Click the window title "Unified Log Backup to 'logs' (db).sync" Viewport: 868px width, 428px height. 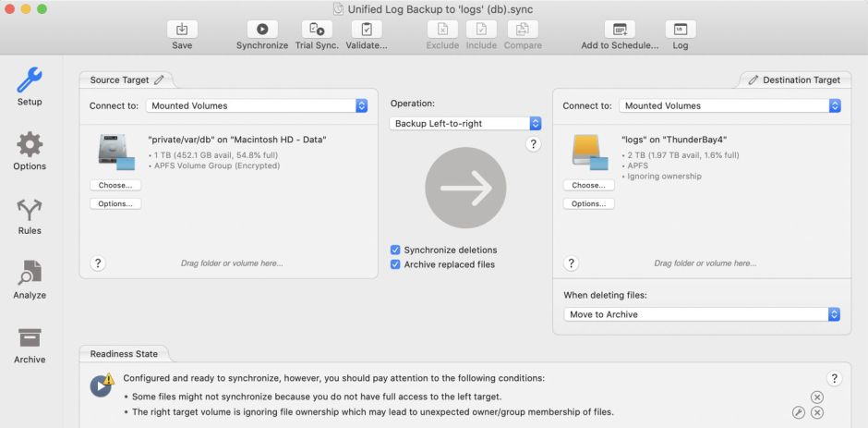point(440,9)
